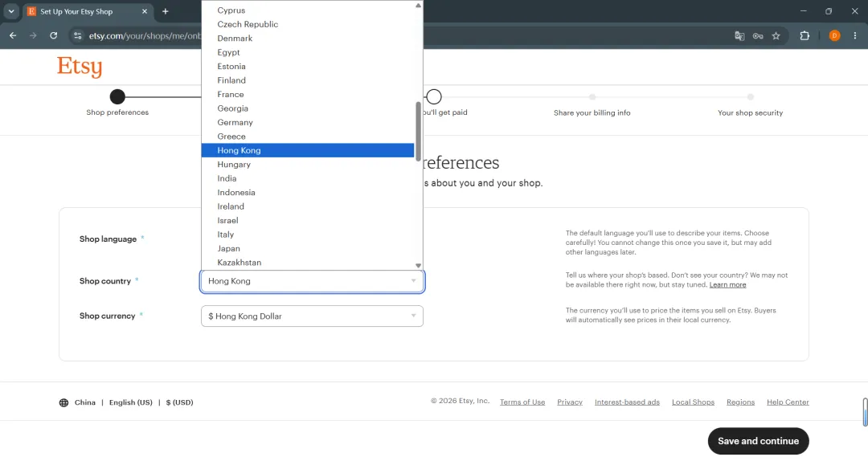Click the Etsy logo
Image resolution: width=868 pixels, height=461 pixels.
80,67
